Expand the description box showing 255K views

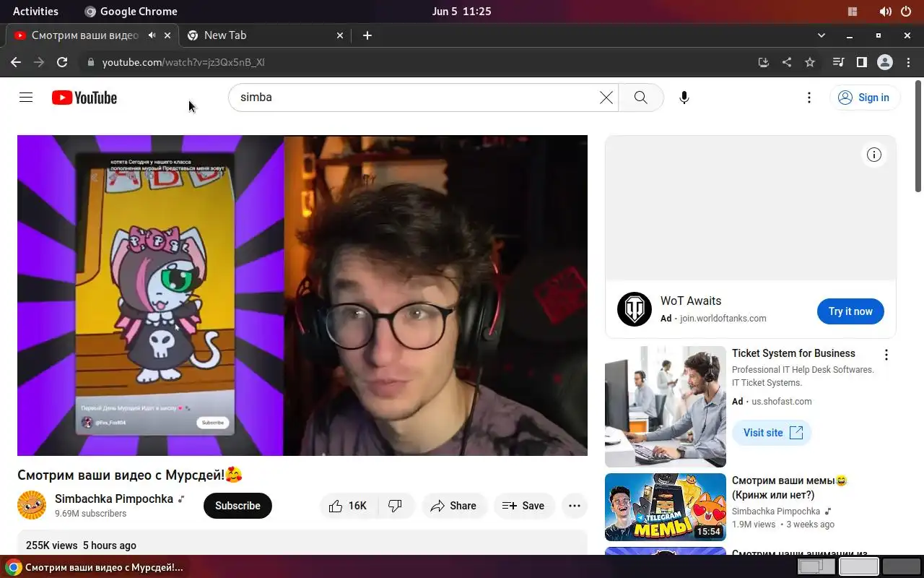[x=302, y=543]
